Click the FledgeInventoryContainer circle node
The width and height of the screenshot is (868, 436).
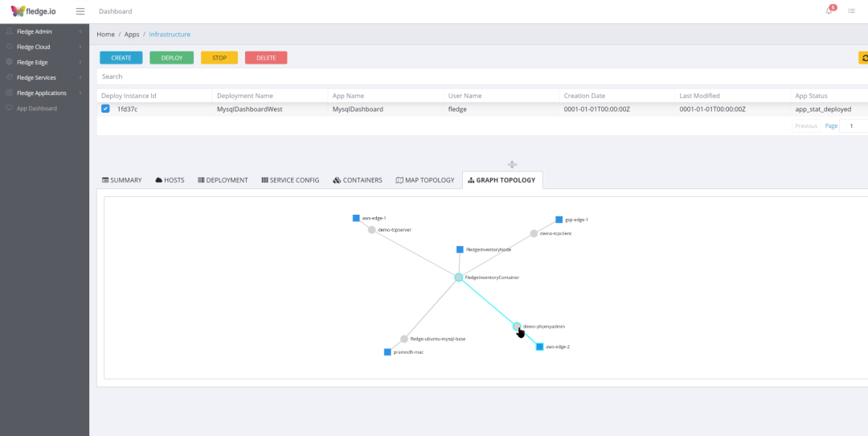458,278
